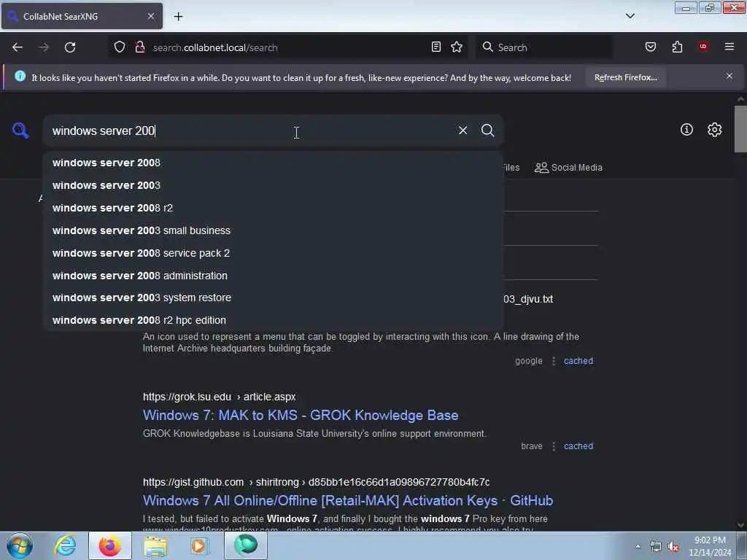Choose windows server 2003 small business suggestion

(273, 230)
